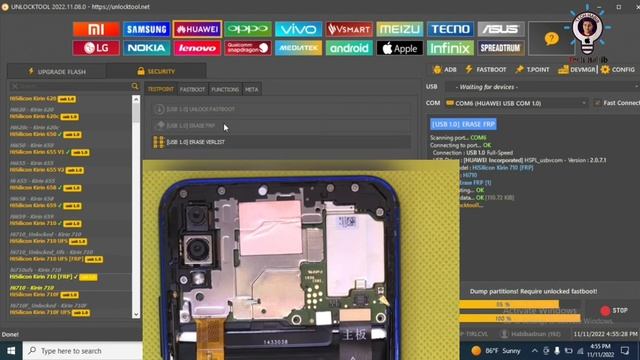Screen dimensions: 640x360
Task: Open the FUNCTIONS sub-tab
Action: point(225,89)
